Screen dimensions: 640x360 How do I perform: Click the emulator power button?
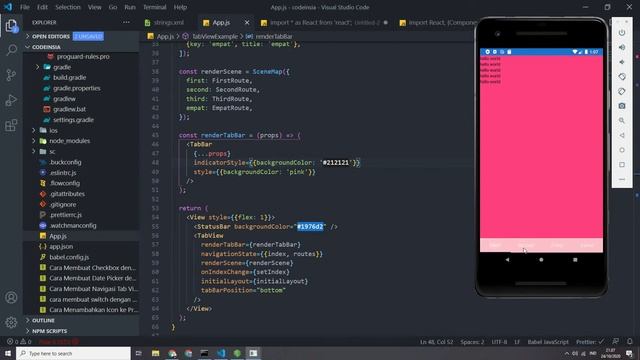click(x=622, y=33)
